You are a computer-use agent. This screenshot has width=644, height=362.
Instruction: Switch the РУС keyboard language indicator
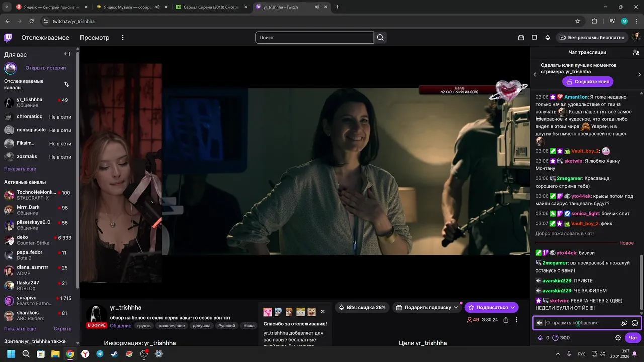582,354
